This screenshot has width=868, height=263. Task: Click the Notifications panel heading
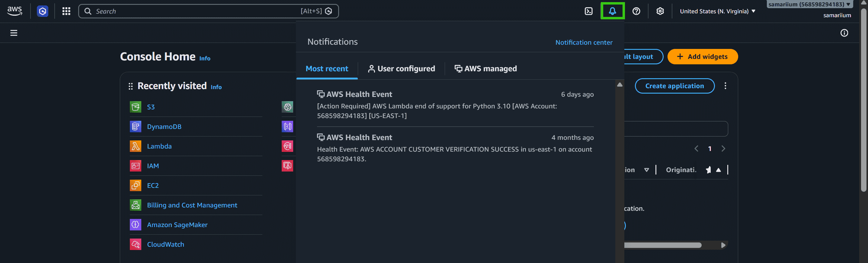(x=332, y=42)
